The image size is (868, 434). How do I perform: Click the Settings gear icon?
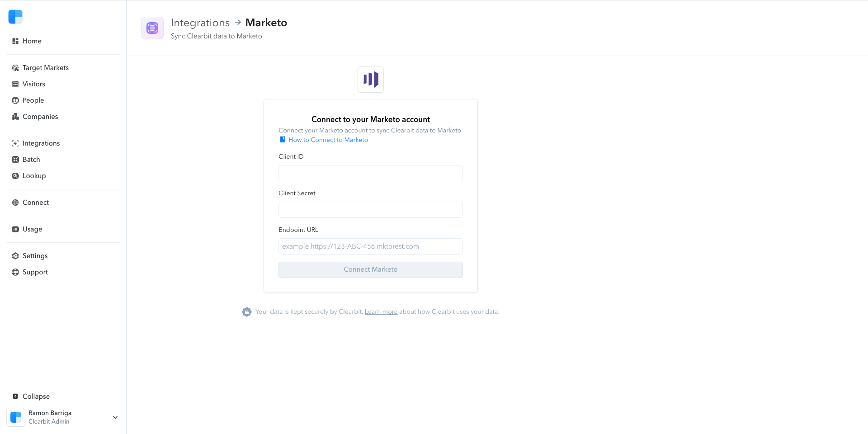[x=15, y=256]
